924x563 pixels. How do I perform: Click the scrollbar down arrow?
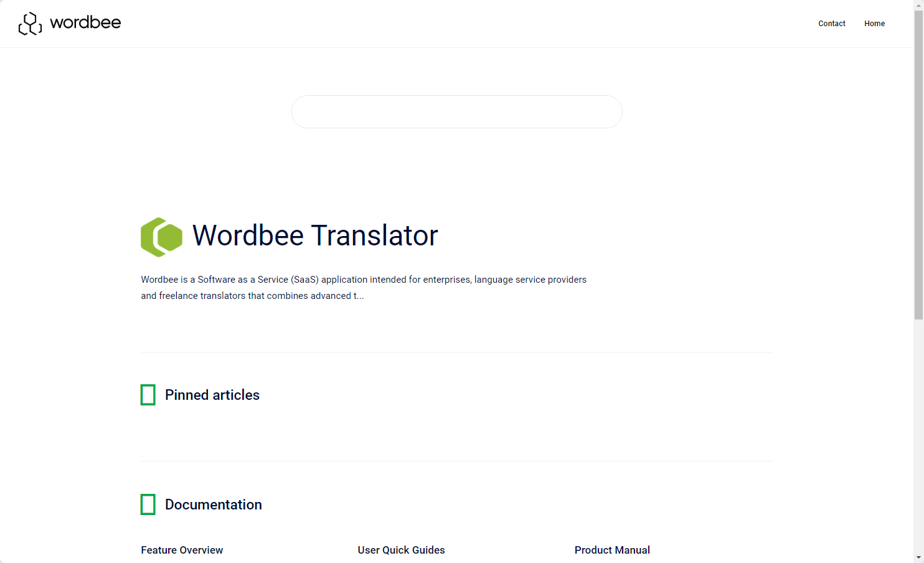918,557
